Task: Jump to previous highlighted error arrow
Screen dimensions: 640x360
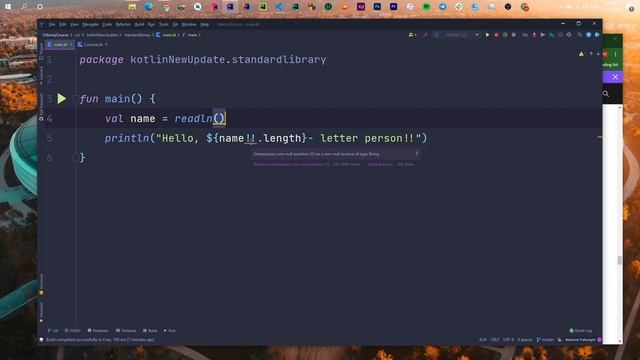Action: point(591,54)
